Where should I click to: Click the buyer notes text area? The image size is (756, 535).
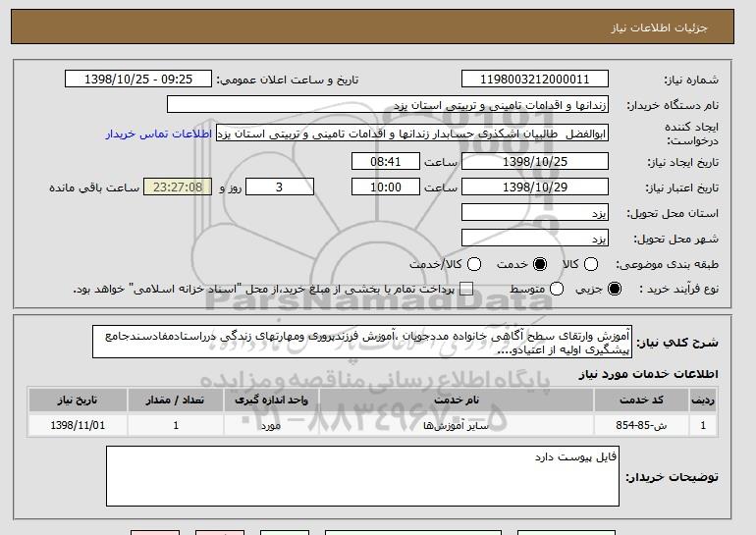coord(362,476)
